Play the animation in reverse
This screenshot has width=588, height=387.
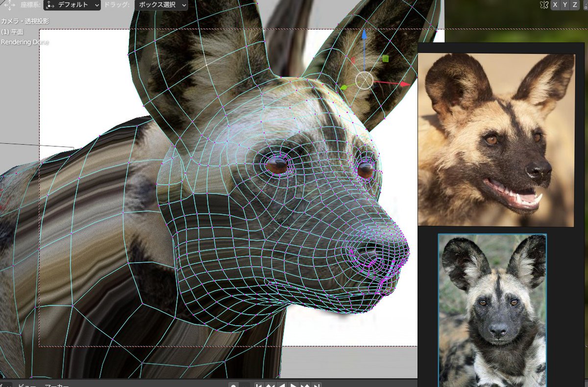(282, 385)
